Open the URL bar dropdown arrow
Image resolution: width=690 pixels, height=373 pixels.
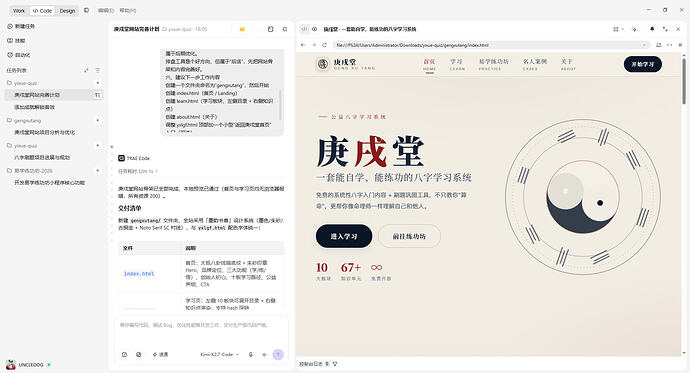pos(644,45)
